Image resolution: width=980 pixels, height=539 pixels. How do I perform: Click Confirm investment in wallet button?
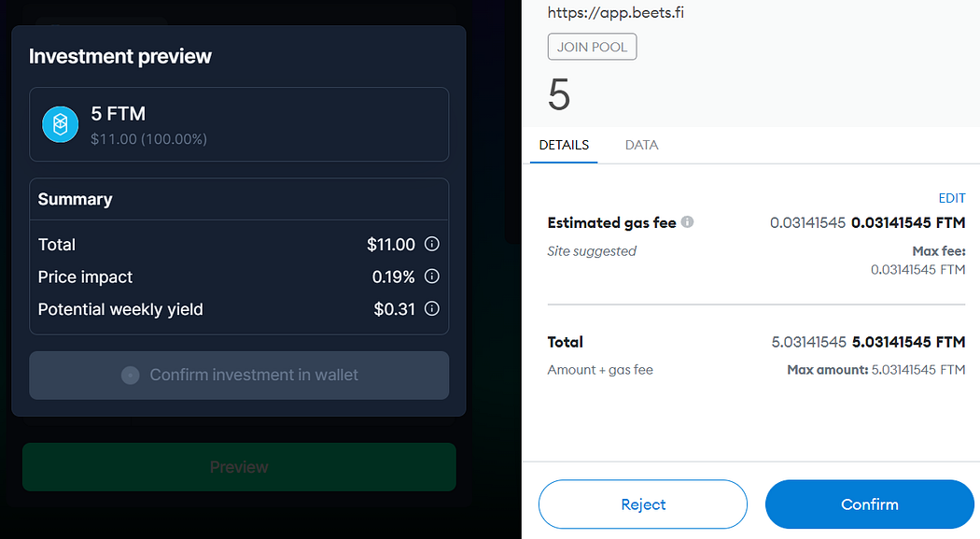pos(239,375)
